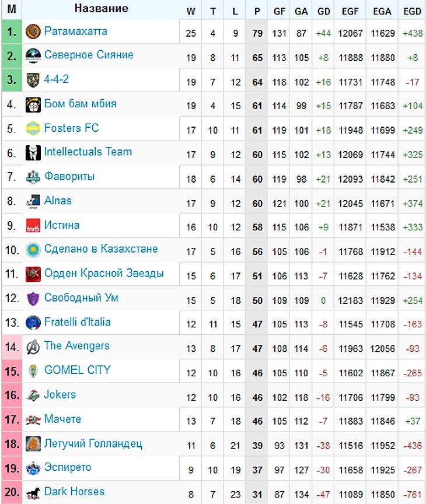Click the Северное Сияние team logo
This screenshot has width=426, height=504.
tap(33, 56)
